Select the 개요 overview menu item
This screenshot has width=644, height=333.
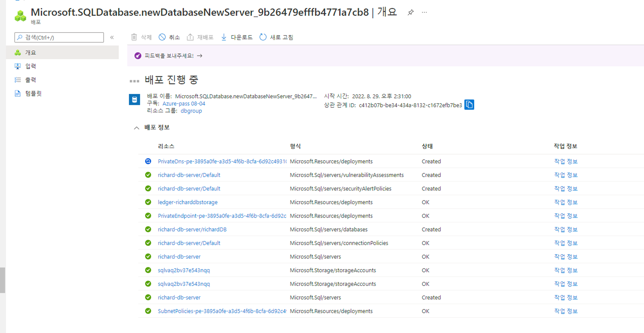(x=63, y=52)
